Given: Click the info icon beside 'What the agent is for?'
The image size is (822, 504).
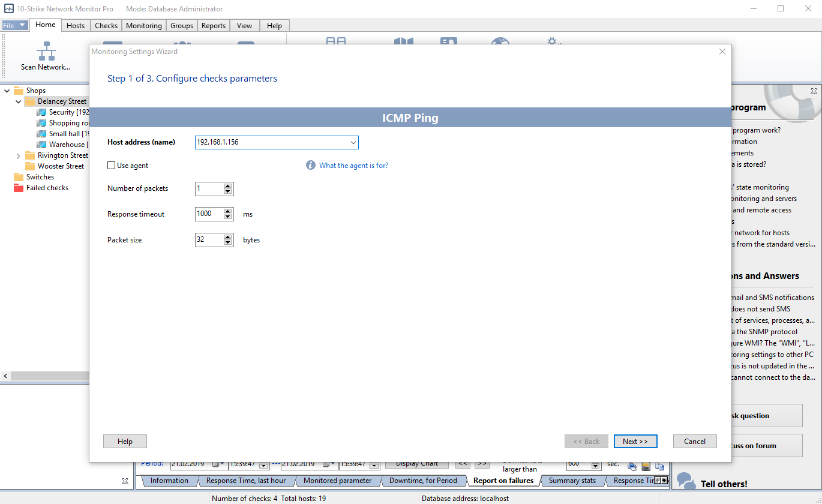Looking at the screenshot, I should [310, 165].
